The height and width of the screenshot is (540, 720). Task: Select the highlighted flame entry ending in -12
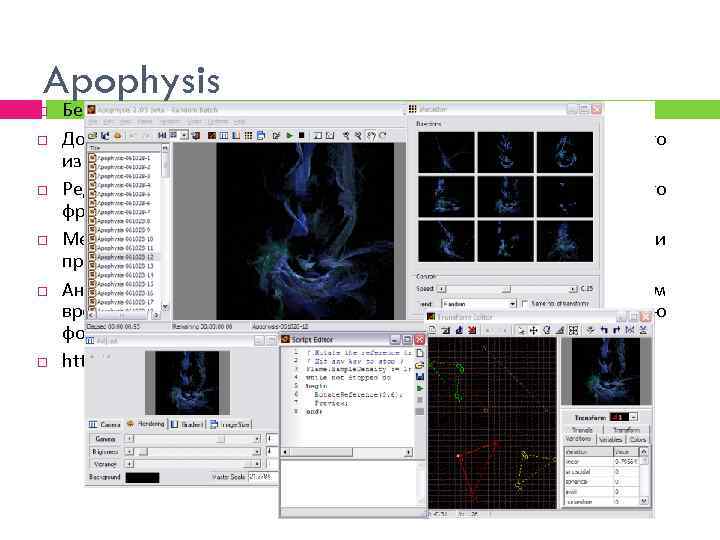click(x=124, y=257)
